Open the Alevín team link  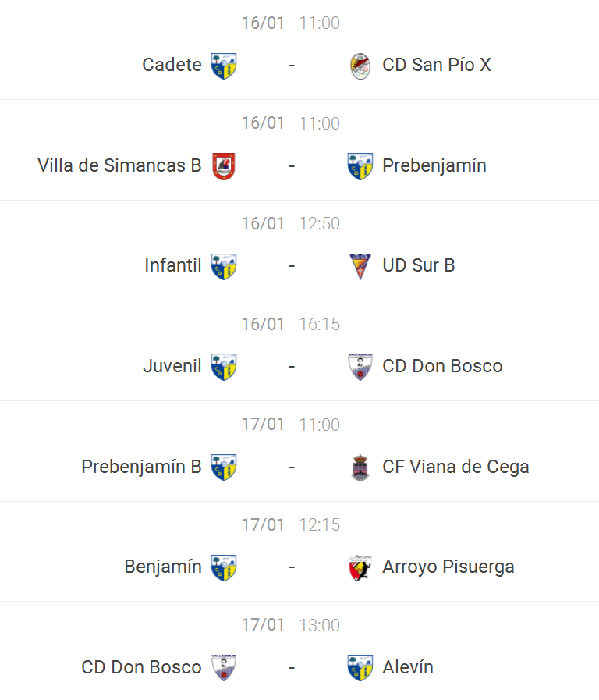pyautogui.click(x=408, y=667)
